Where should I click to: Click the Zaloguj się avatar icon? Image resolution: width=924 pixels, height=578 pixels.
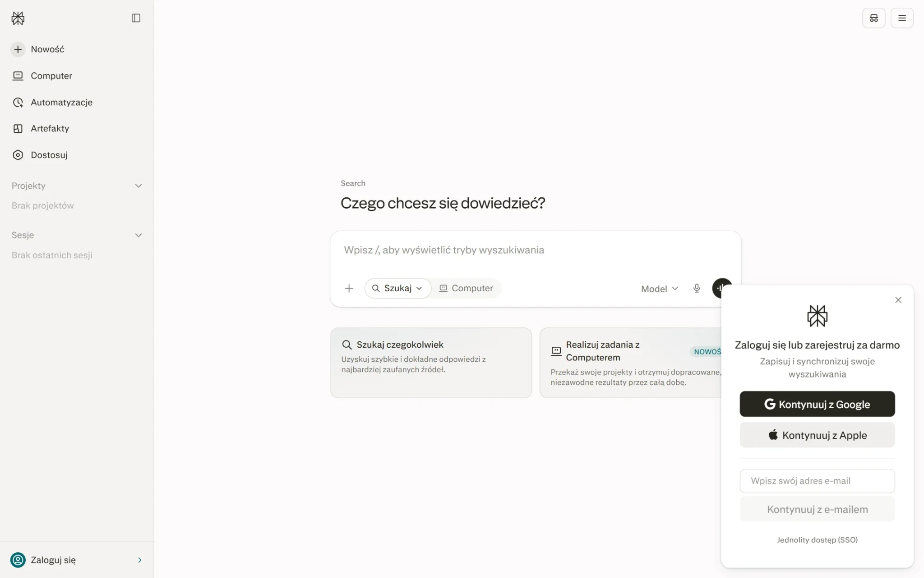click(18, 560)
